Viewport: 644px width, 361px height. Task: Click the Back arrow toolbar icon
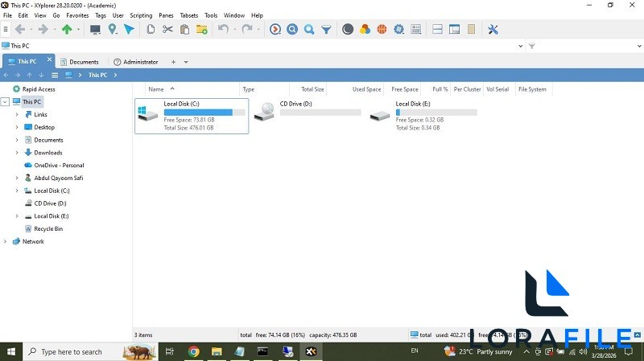(19, 29)
